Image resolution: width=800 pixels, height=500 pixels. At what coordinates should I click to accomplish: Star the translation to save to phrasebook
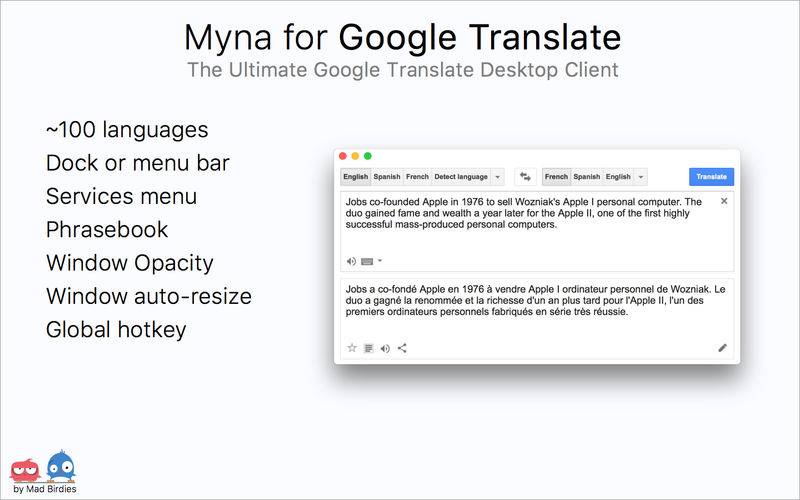[x=352, y=348]
